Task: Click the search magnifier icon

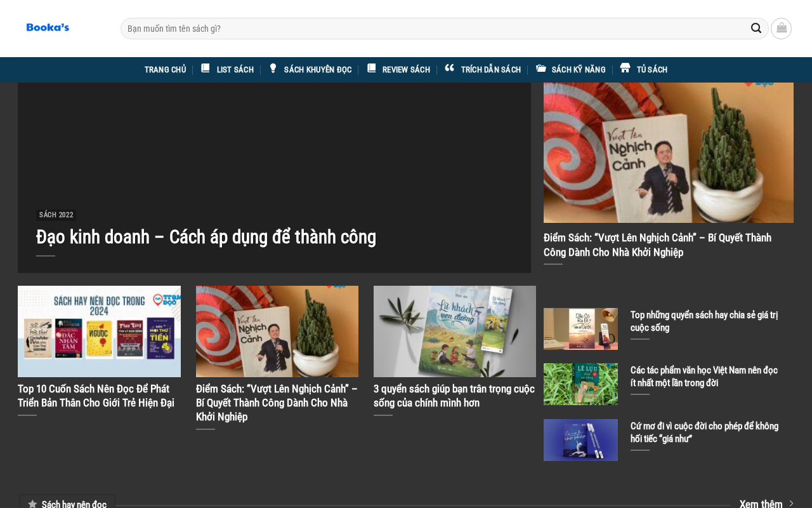Action: (x=756, y=28)
